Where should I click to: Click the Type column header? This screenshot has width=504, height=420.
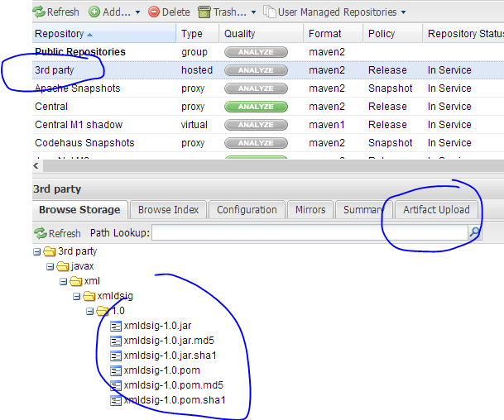tap(198, 33)
